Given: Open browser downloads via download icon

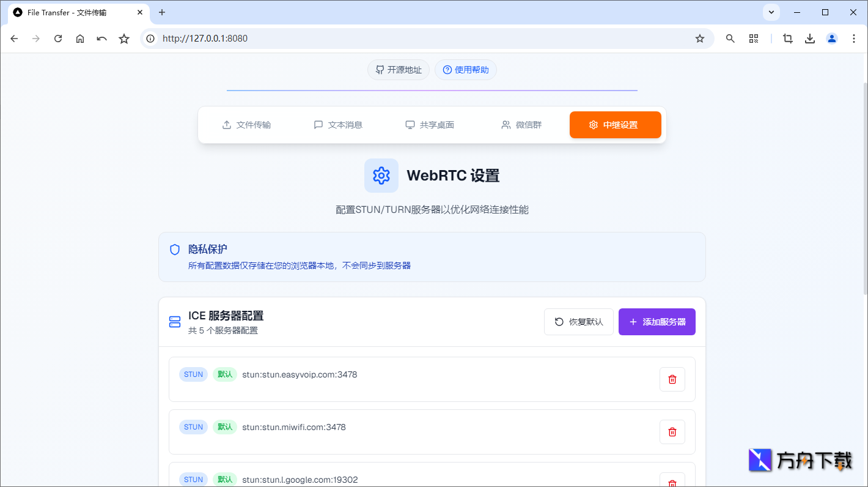Looking at the screenshot, I should [809, 38].
